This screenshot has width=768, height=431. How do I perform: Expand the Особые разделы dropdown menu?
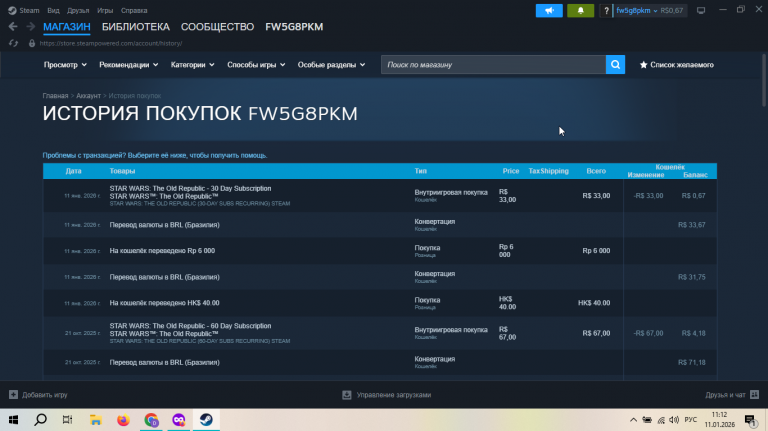click(331, 65)
